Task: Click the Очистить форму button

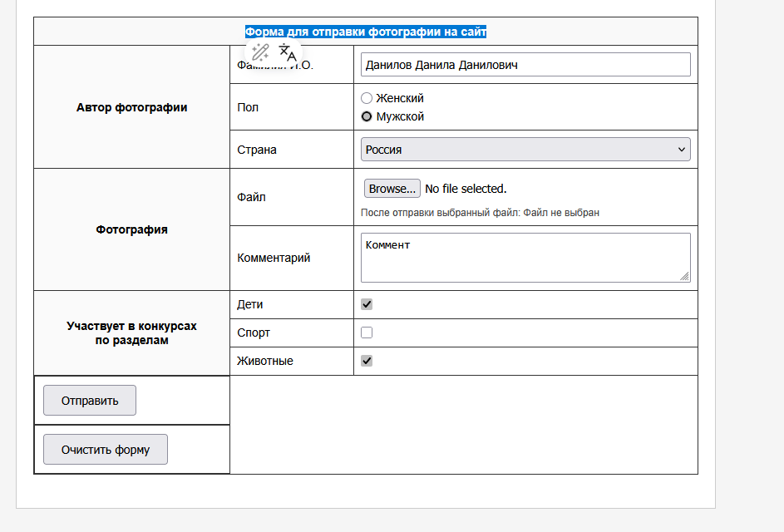Action: tap(106, 450)
